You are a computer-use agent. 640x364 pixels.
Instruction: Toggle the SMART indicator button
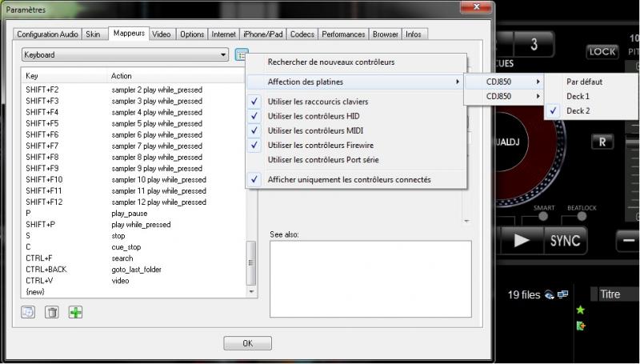point(543,217)
